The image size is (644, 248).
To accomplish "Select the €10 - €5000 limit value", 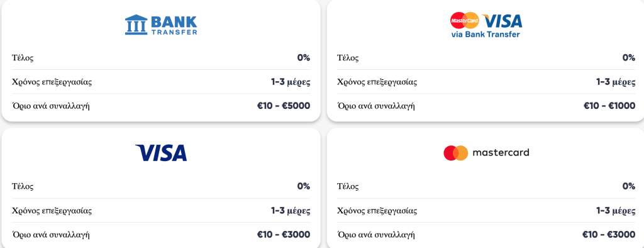I will (284, 106).
